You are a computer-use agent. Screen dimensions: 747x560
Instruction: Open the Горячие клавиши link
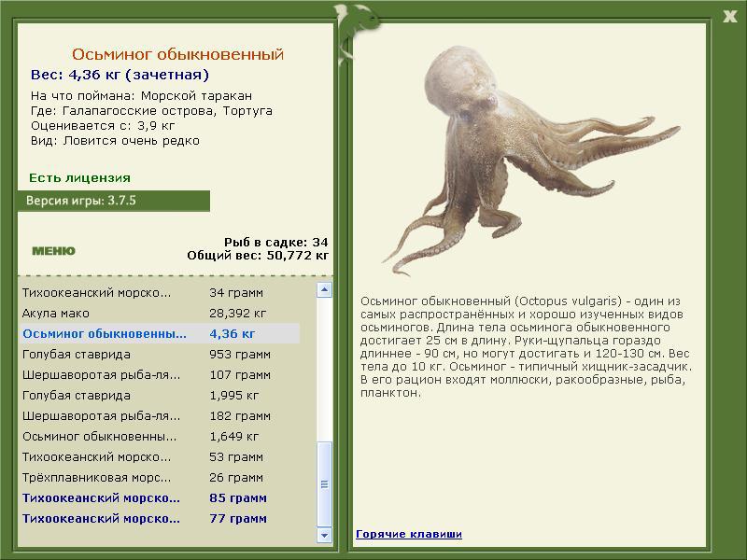pyautogui.click(x=409, y=534)
